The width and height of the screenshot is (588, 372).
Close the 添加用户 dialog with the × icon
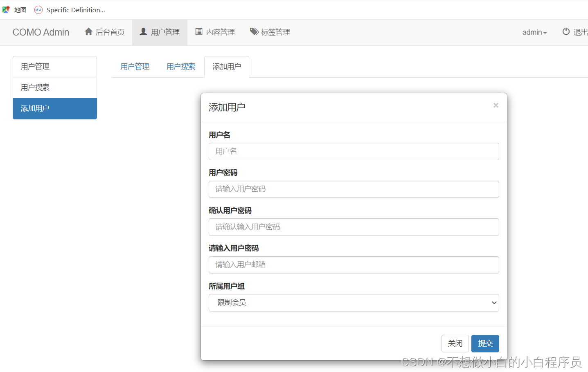tap(496, 105)
